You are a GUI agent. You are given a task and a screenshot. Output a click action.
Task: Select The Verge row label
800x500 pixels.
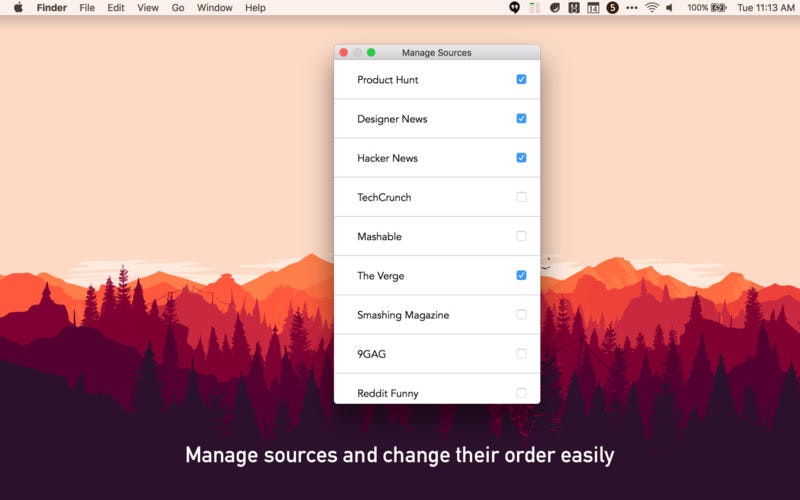381,276
